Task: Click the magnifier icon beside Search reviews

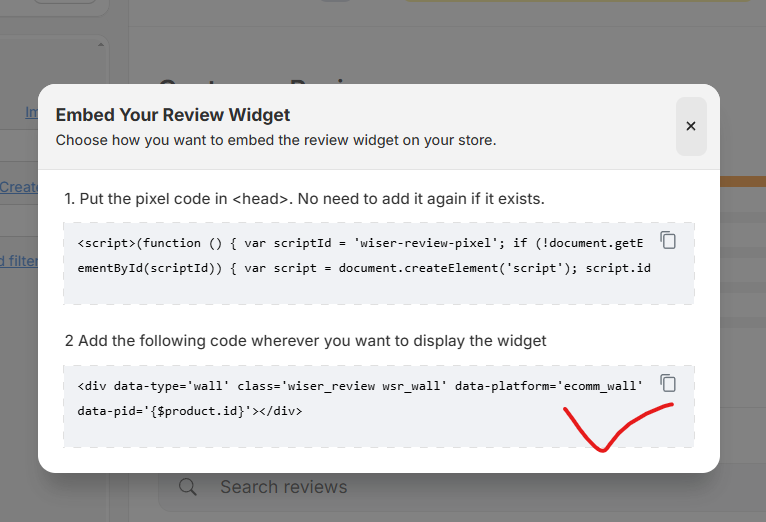Action: (x=187, y=487)
